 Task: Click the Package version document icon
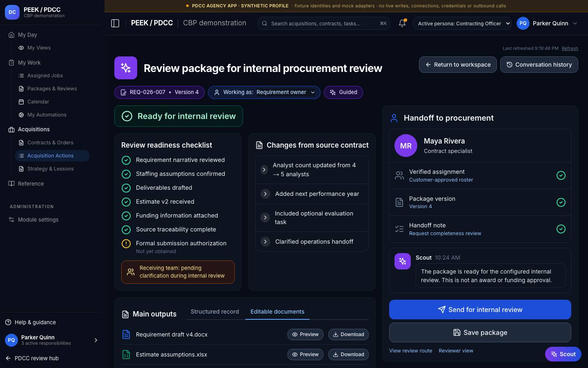[x=399, y=202]
